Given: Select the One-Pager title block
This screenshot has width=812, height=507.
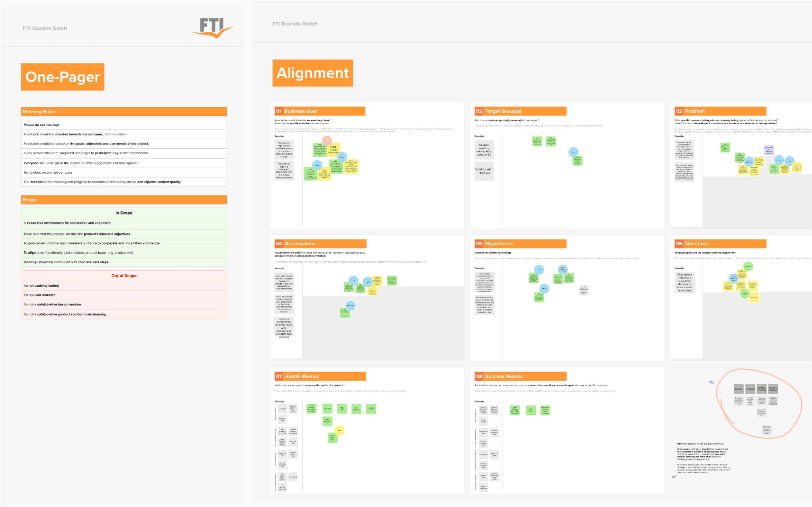Looking at the screenshot, I should [x=63, y=77].
